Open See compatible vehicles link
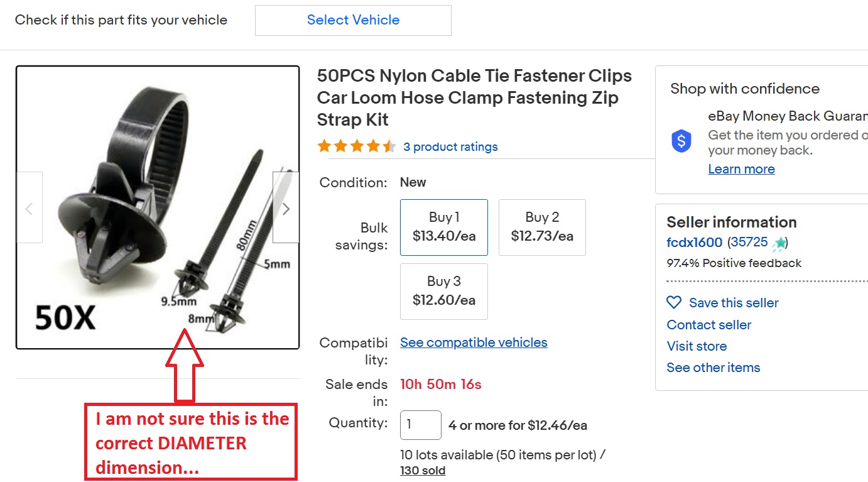The height and width of the screenshot is (482, 868). coord(474,342)
